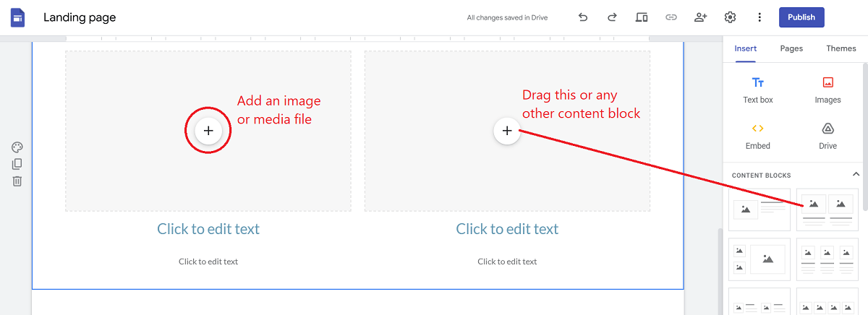Viewport: 868px width, 315px height.
Task: Undo the last action
Action: click(583, 17)
